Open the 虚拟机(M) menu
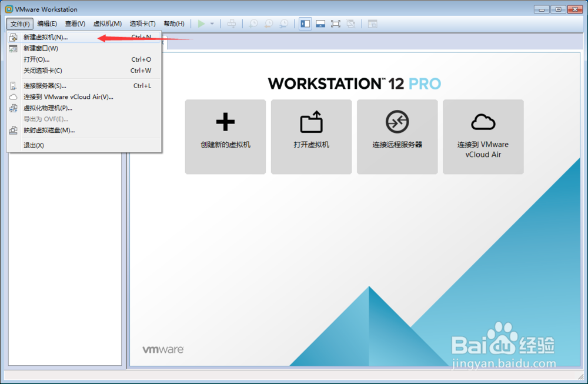 (x=107, y=24)
